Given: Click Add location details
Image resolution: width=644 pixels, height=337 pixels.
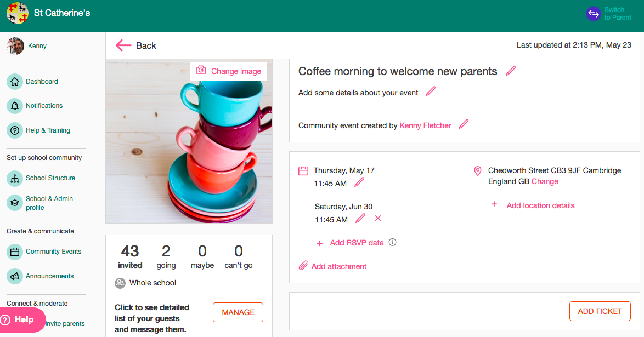Looking at the screenshot, I should coord(540,205).
